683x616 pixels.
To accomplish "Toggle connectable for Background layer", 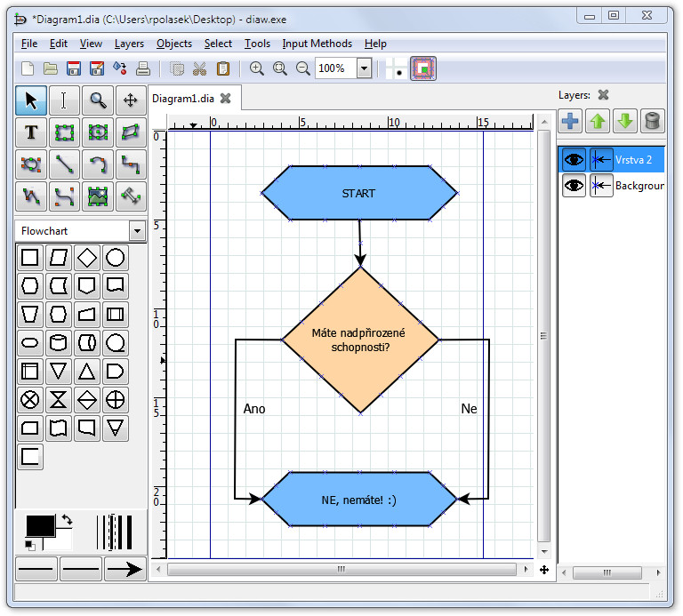I will point(601,186).
